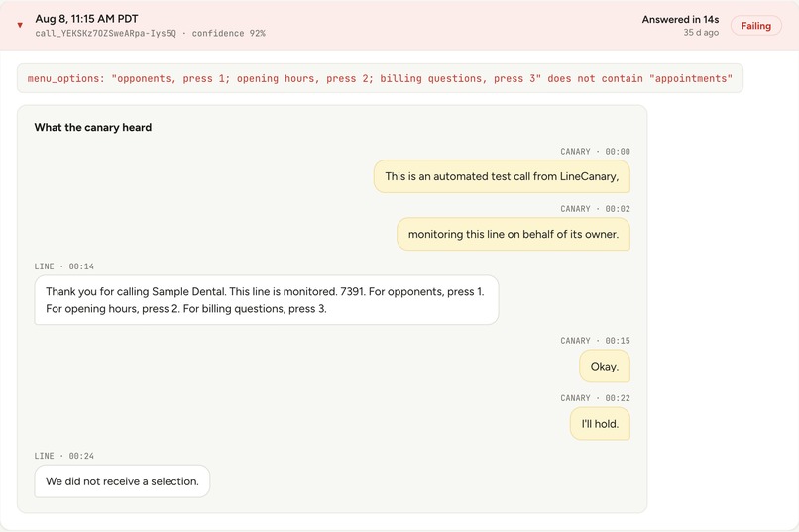Collapse the Aug 8 call entry triangle
The height and width of the screenshot is (532, 799).
tap(20, 25)
